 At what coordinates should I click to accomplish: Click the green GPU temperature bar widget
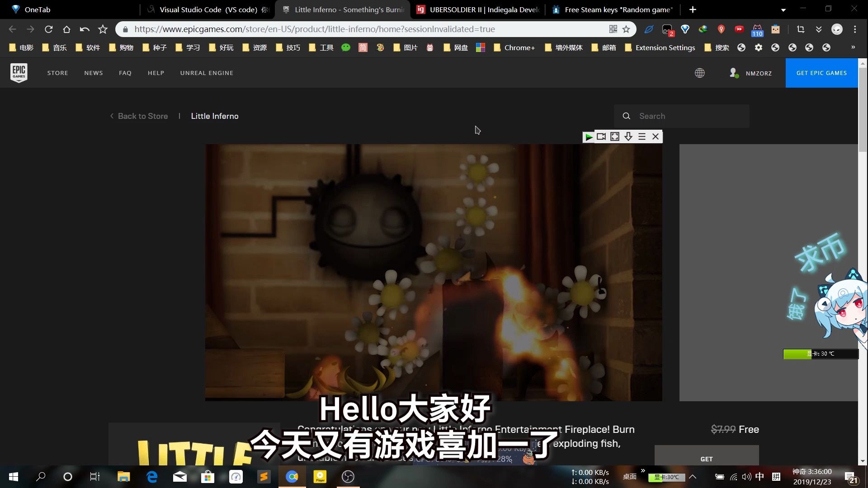click(x=821, y=354)
